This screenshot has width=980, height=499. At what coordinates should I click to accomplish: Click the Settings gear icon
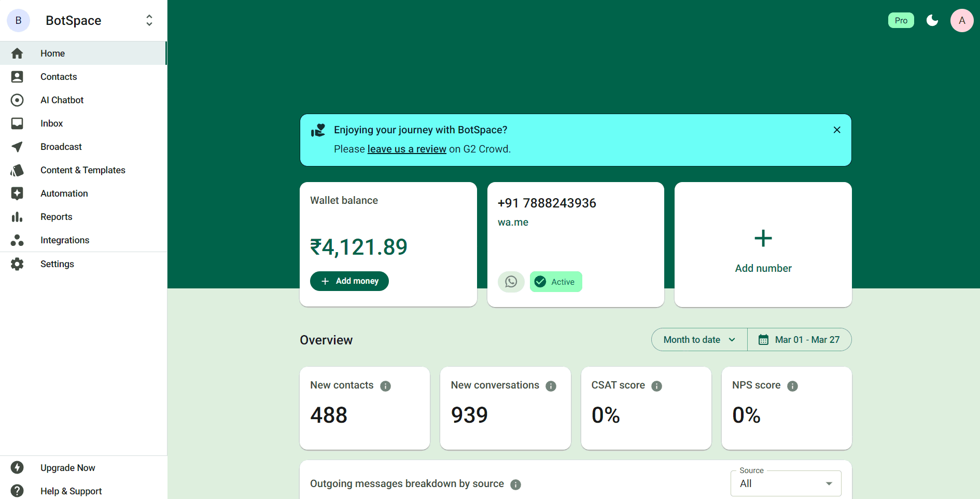point(17,264)
